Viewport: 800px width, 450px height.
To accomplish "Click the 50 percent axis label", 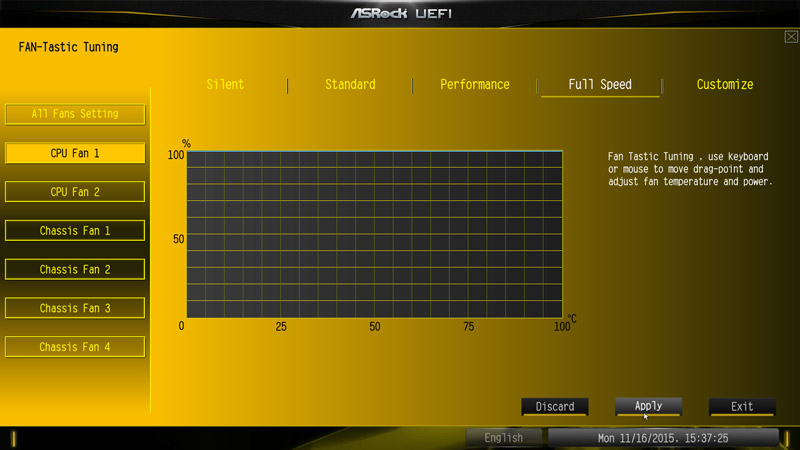I will pyautogui.click(x=178, y=239).
